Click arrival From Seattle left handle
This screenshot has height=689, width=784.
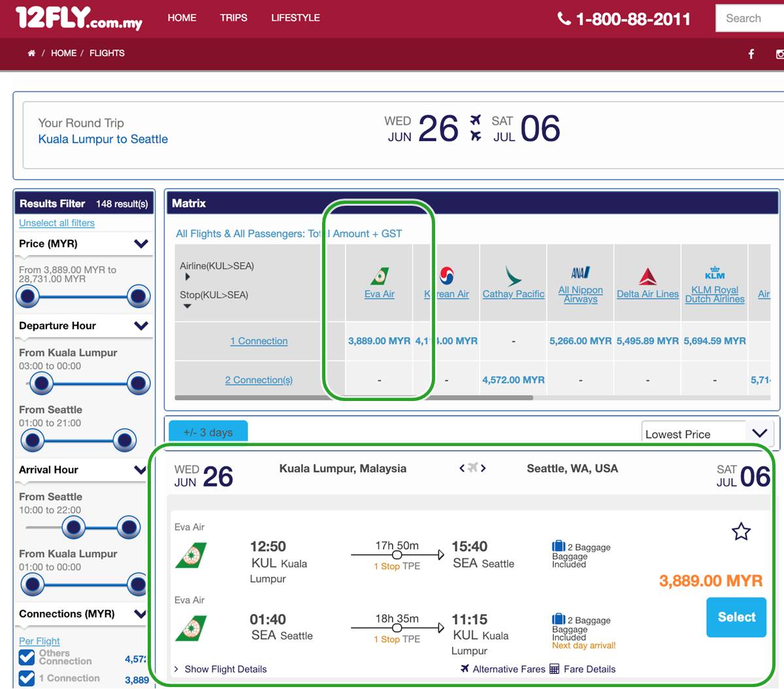pyautogui.click(x=73, y=527)
